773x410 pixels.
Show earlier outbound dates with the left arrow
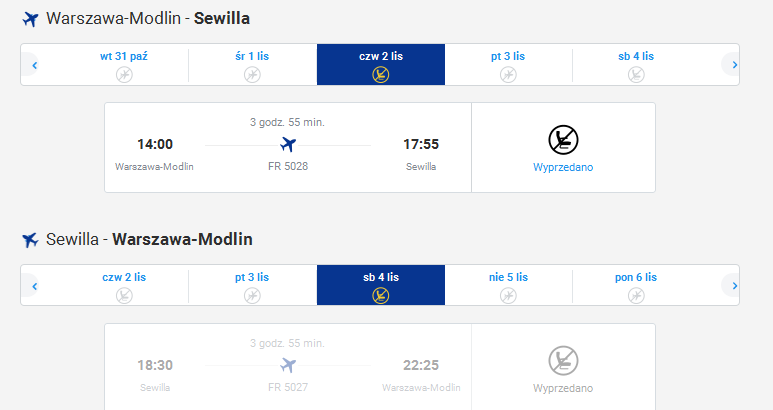click(x=34, y=65)
